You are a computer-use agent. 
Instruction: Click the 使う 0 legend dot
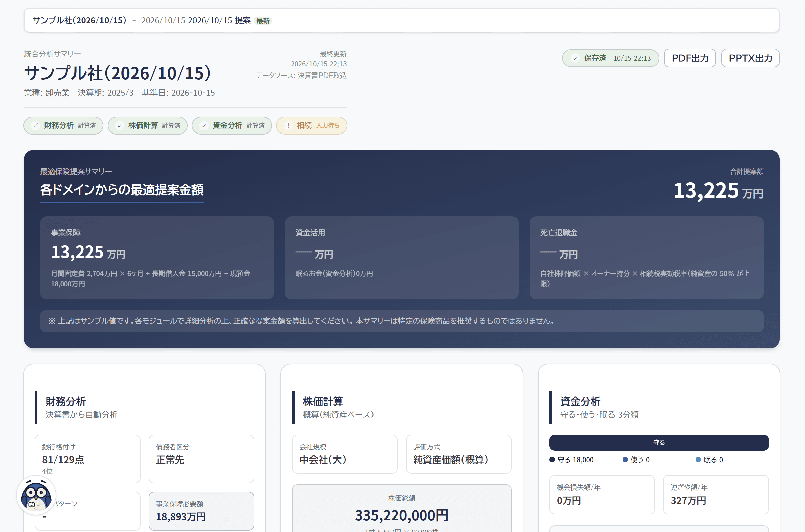tap(625, 460)
